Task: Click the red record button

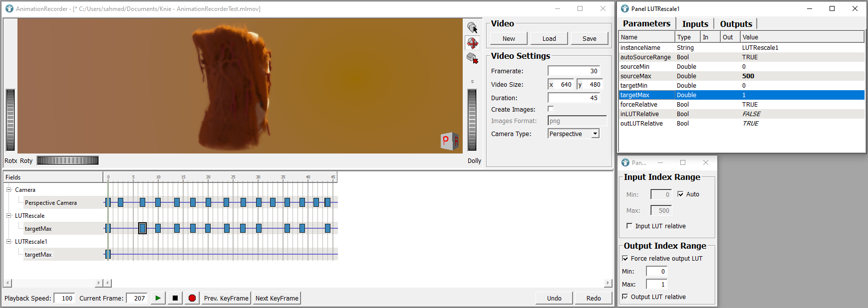Action: pos(192,298)
